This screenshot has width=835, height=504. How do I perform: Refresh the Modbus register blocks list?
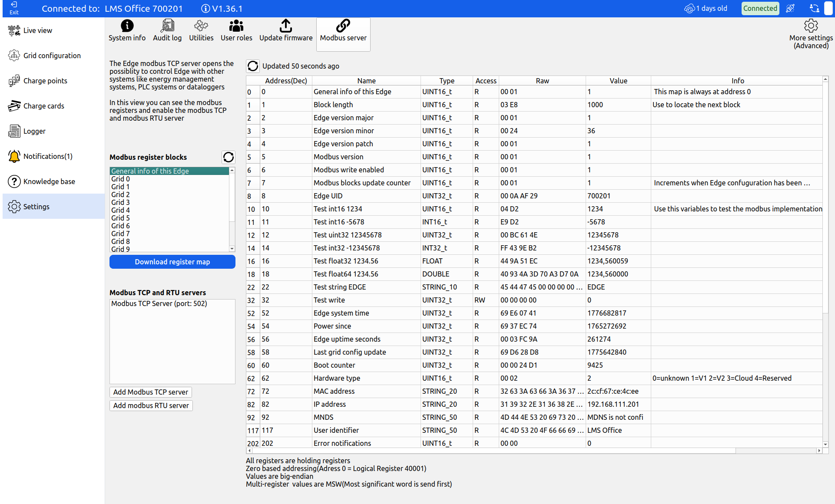[x=229, y=157]
